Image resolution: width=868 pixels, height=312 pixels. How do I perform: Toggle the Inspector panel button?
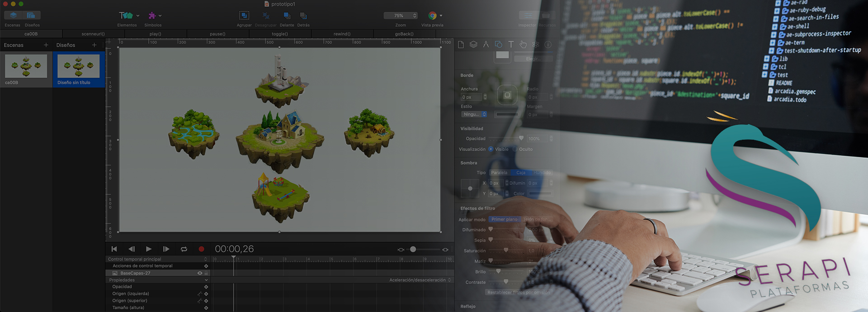click(528, 15)
